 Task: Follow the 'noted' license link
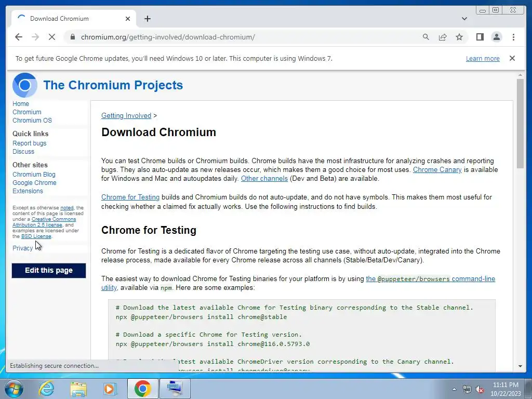[67, 208]
